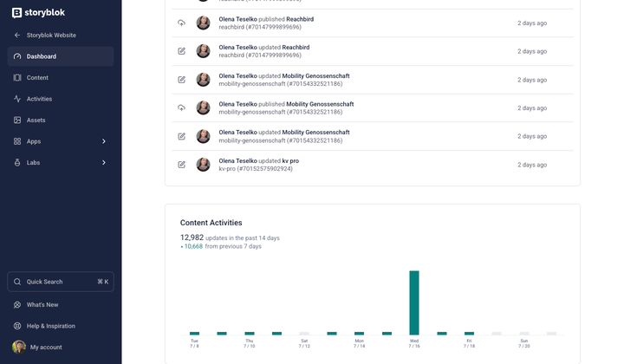The image size is (624, 364).
Task: Click the back arrow beside Storyblok Website
Action: click(17, 36)
